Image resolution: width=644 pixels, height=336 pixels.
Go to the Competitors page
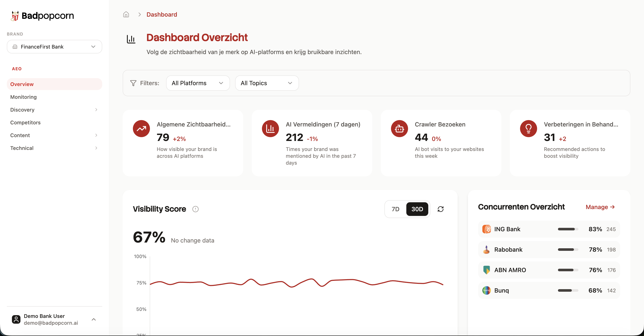click(x=25, y=122)
